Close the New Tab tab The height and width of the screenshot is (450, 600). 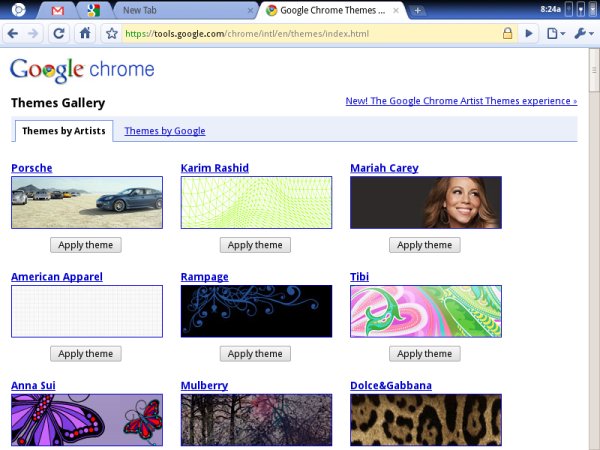coord(250,11)
